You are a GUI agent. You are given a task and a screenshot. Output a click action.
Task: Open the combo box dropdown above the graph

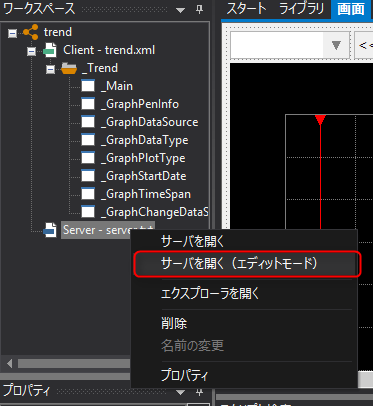point(336,45)
